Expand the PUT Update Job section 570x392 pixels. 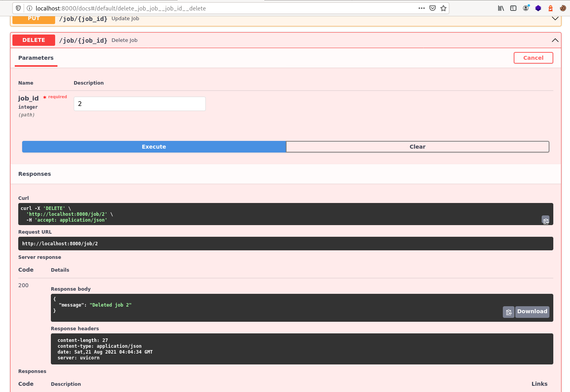555,19
